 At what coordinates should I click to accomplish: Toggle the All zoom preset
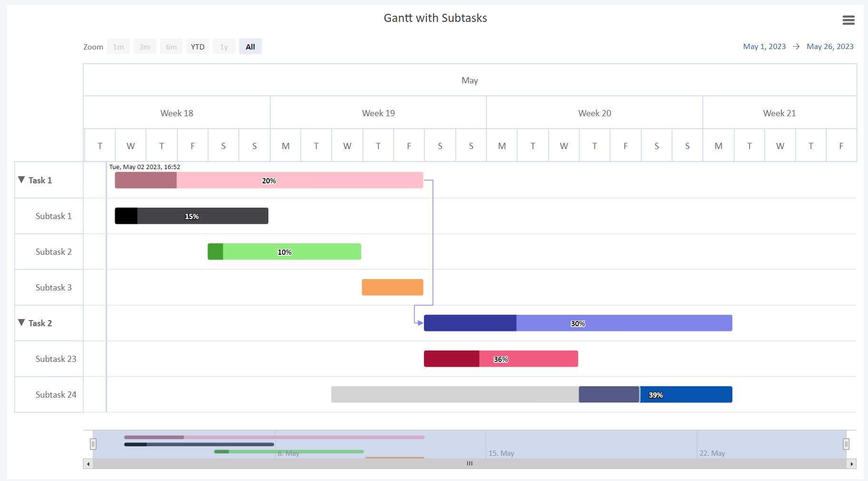250,46
